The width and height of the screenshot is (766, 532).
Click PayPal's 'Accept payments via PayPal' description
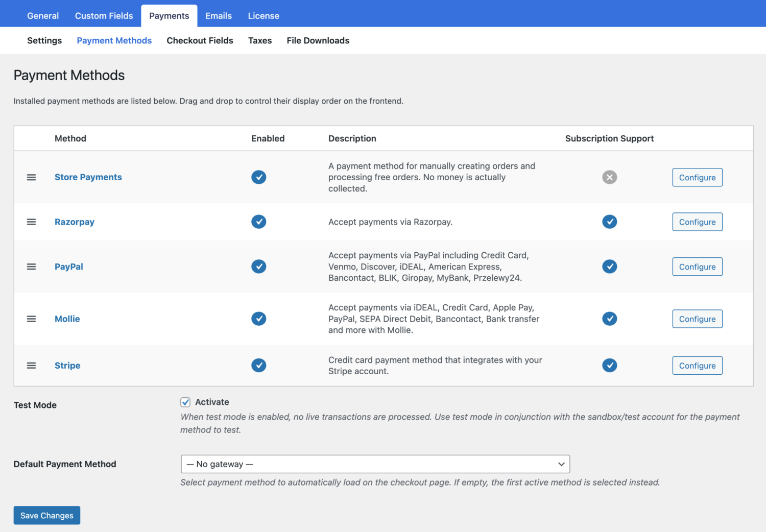[428, 267]
